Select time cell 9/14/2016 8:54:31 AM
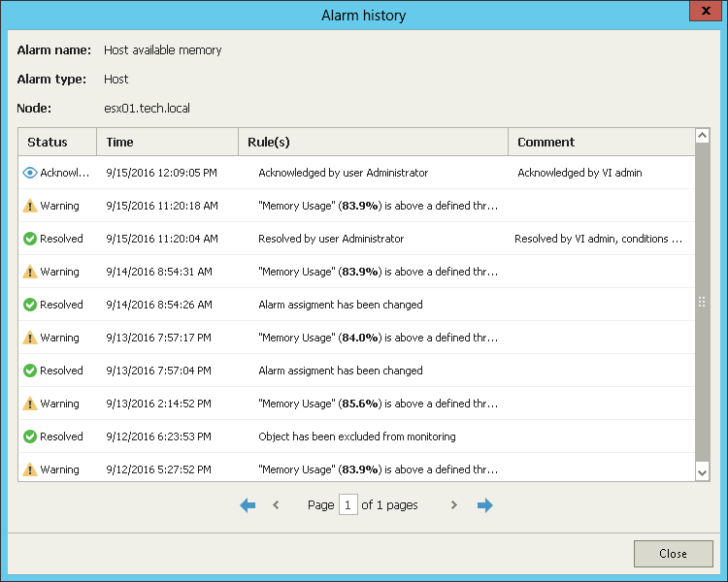The image size is (728, 582). 159,272
